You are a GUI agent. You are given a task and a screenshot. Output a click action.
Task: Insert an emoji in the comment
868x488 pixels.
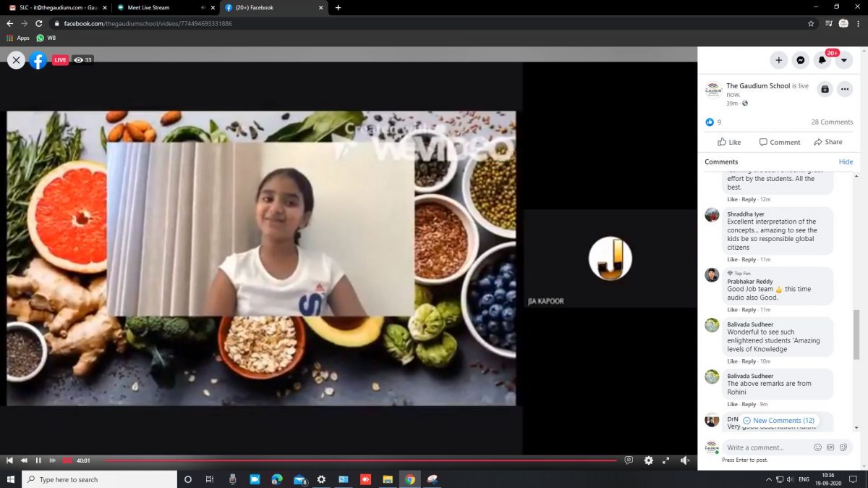click(x=817, y=447)
